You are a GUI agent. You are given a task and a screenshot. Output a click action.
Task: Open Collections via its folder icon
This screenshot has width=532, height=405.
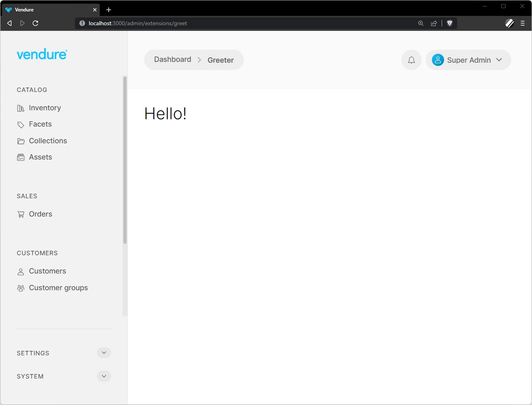click(x=21, y=140)
